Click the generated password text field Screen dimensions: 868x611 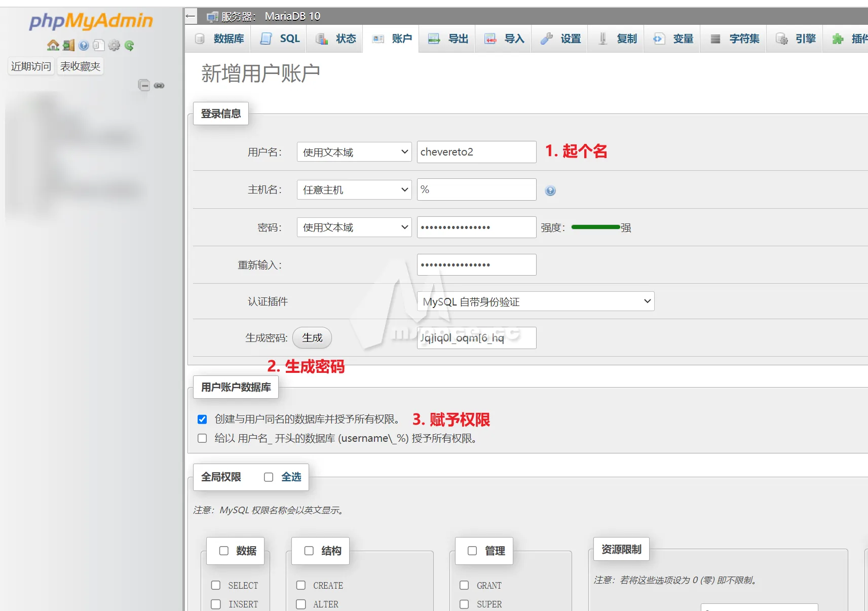pos(476,338)
